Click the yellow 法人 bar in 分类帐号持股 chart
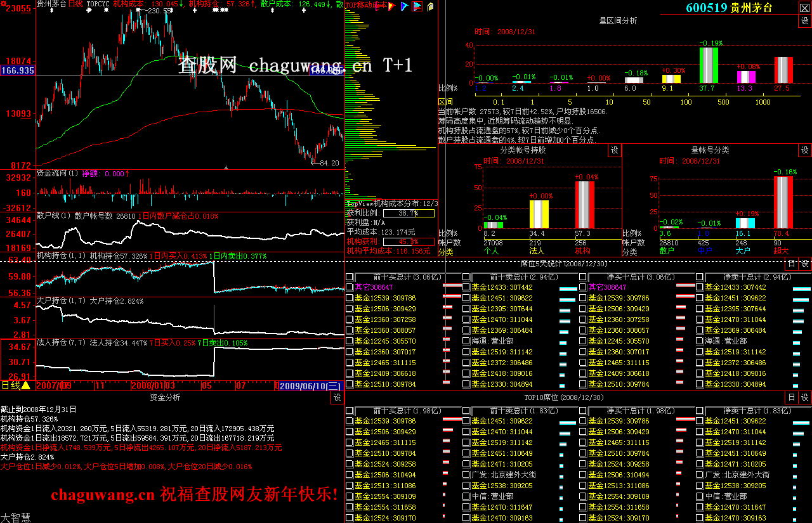 [539, 214]
